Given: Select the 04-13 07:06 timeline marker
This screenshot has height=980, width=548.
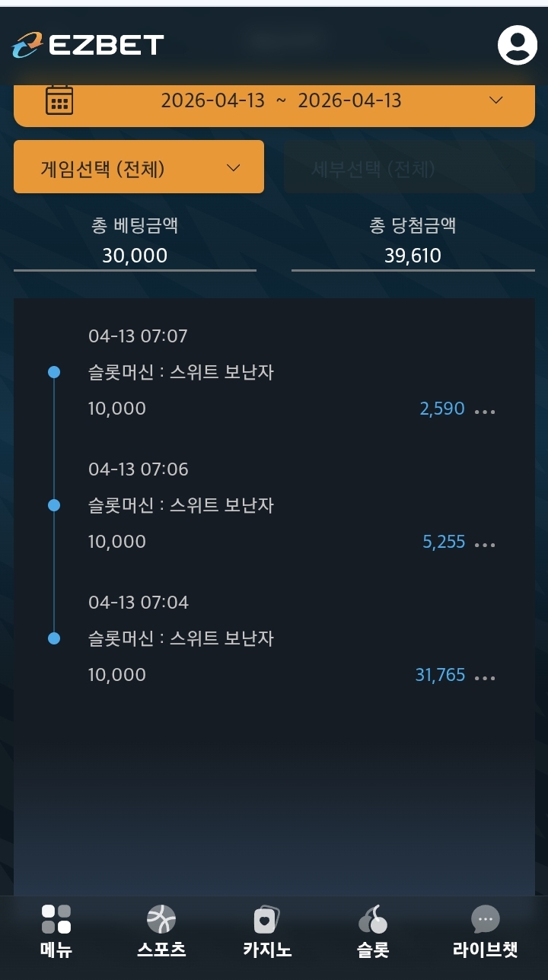Looking at the screenshot, I should (x=54, y=505).
